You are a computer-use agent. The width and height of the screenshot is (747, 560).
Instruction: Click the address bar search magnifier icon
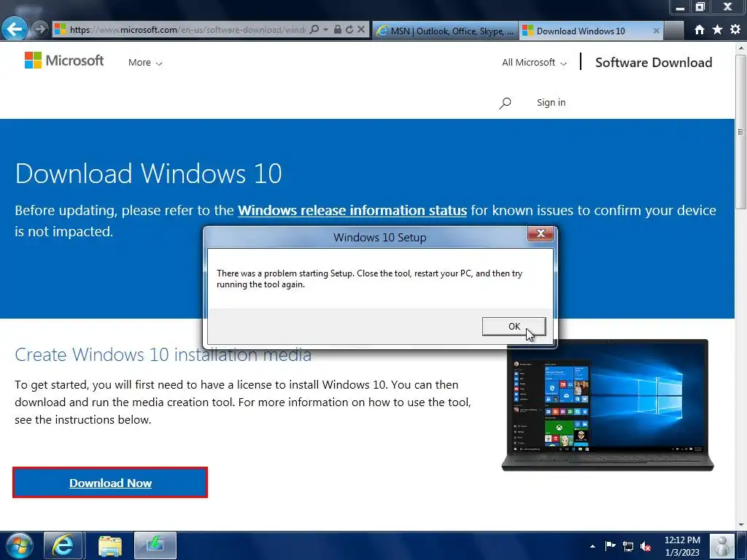point(314,29)
